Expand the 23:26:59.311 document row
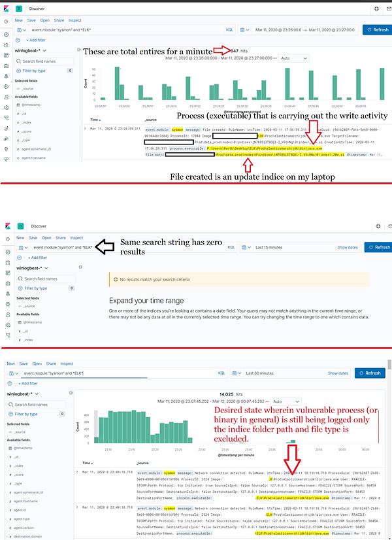 (x=85, y=128)
